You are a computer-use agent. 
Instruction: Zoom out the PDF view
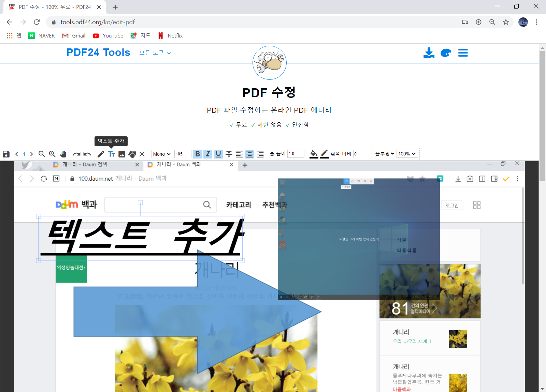(42, 154)
